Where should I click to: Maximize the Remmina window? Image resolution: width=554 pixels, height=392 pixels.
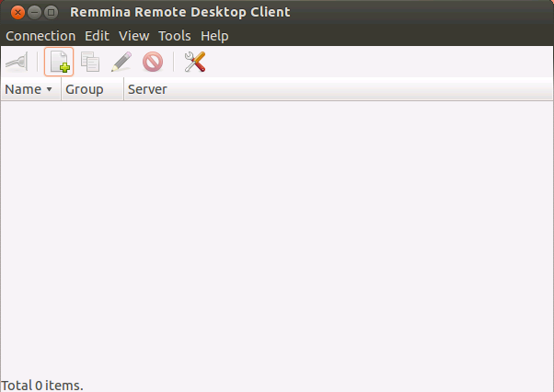tap(52, 12)
